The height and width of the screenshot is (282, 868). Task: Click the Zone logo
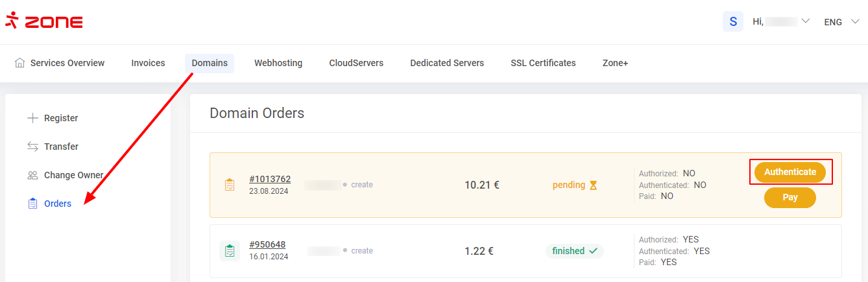point(44,21)
